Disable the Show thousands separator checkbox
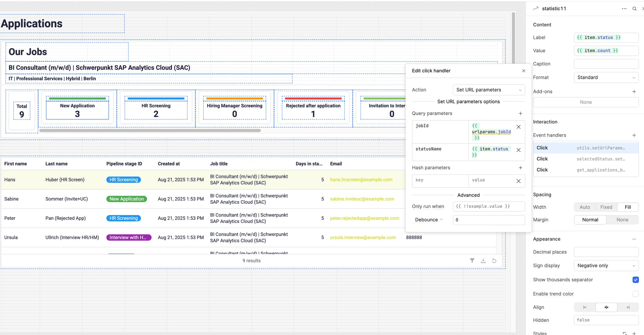This screenshot has width=644, height=335. pos(635,280)
